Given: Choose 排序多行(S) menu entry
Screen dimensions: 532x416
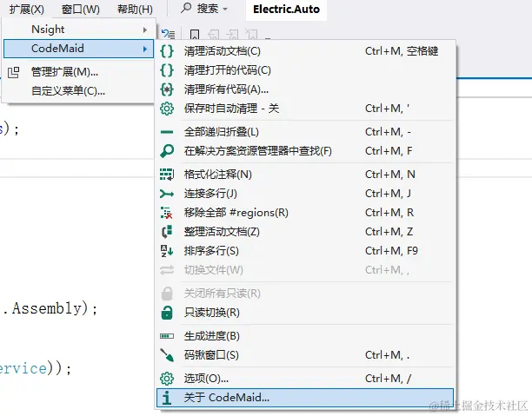Looking at the screenshot, I should tap(305, 251).
